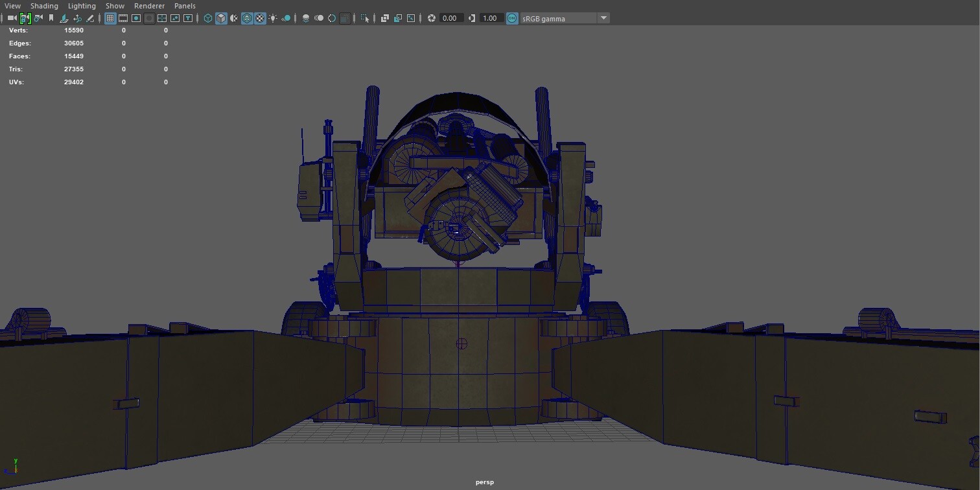Open the Panels menu
Viewport: 980px width, 490px height.
point(185,6)
